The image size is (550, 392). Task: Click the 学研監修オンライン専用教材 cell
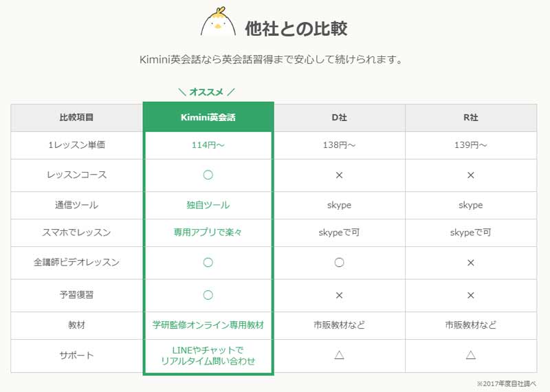tap(208, 325)
